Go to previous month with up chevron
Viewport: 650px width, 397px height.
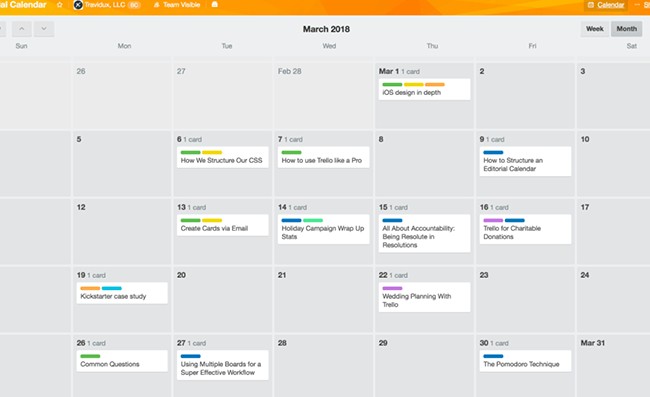coord(22,29)
